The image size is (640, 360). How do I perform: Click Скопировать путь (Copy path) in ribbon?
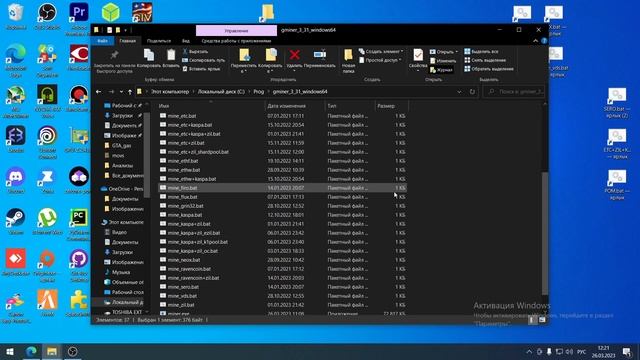click(x=203, y=60)
